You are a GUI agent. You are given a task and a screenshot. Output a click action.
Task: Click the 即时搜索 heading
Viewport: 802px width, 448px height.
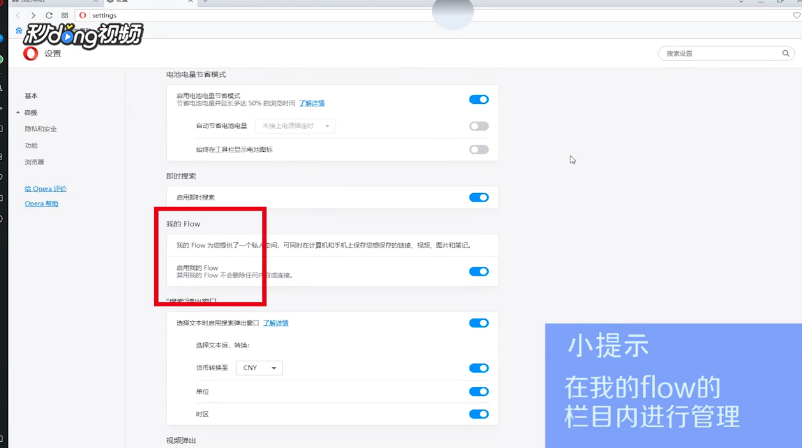coord(181,176)
